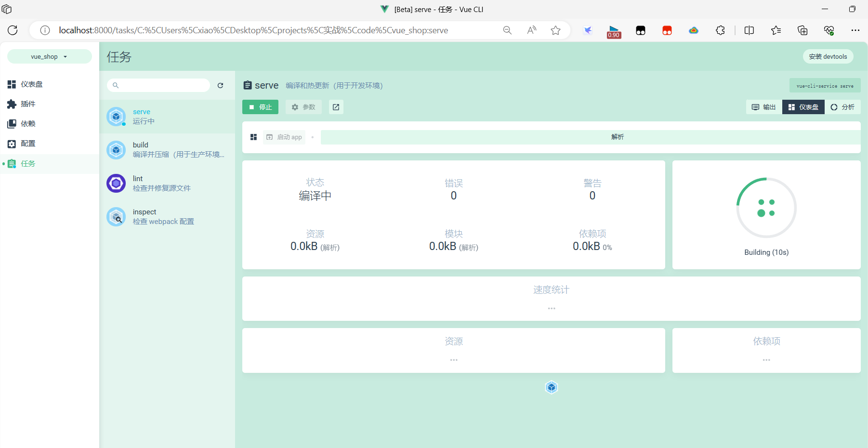Click the 警告 warning count
868x448 pixels.
coord(592,196)
